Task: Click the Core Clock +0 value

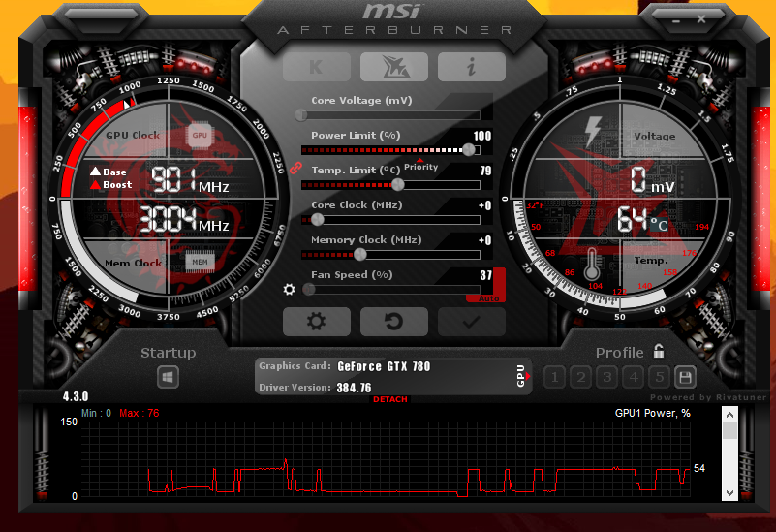Action: (485, 205)
